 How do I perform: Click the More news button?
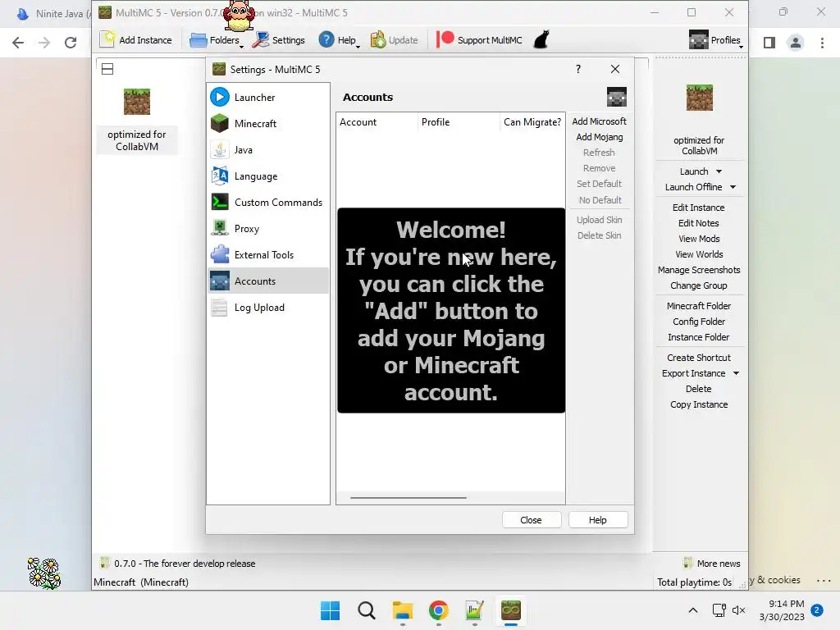712,564
